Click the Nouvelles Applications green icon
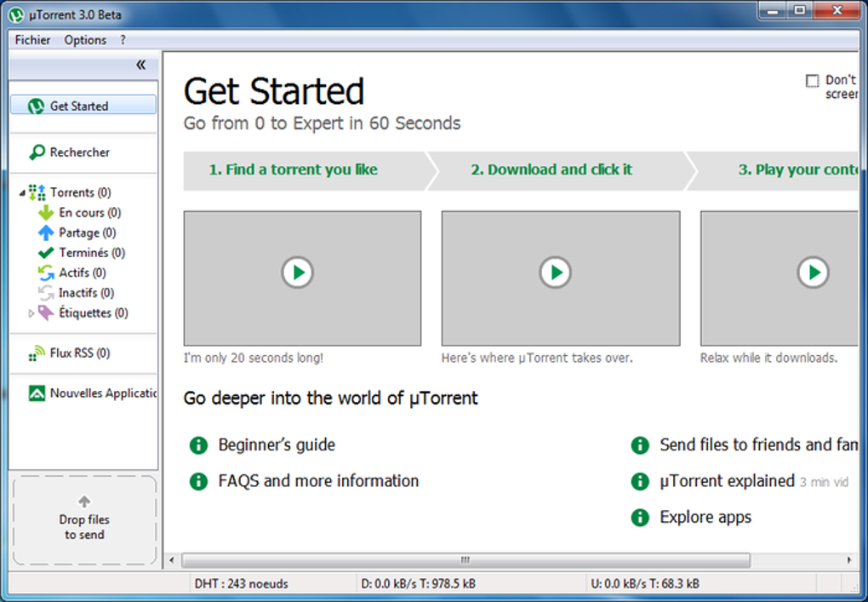 click(37, 393)
